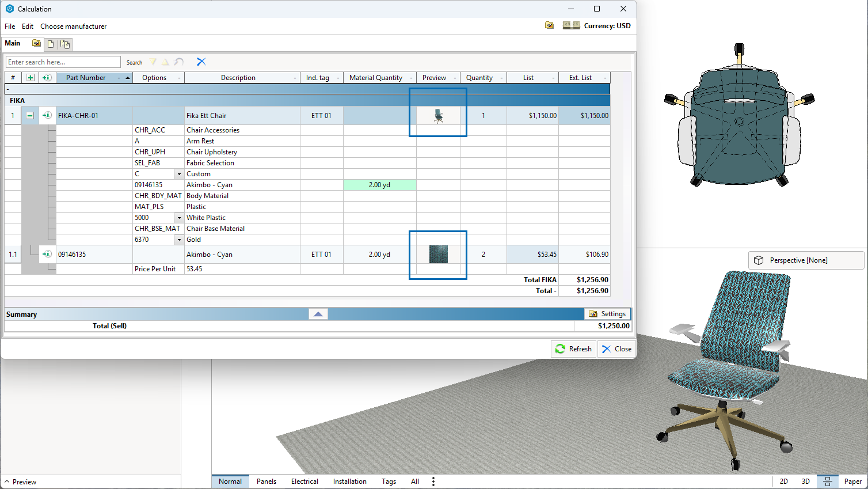Click the Settings folder icon in Summary bar
Image resolution: width=868 pixels, height=489 pixels.
[593, 314]
